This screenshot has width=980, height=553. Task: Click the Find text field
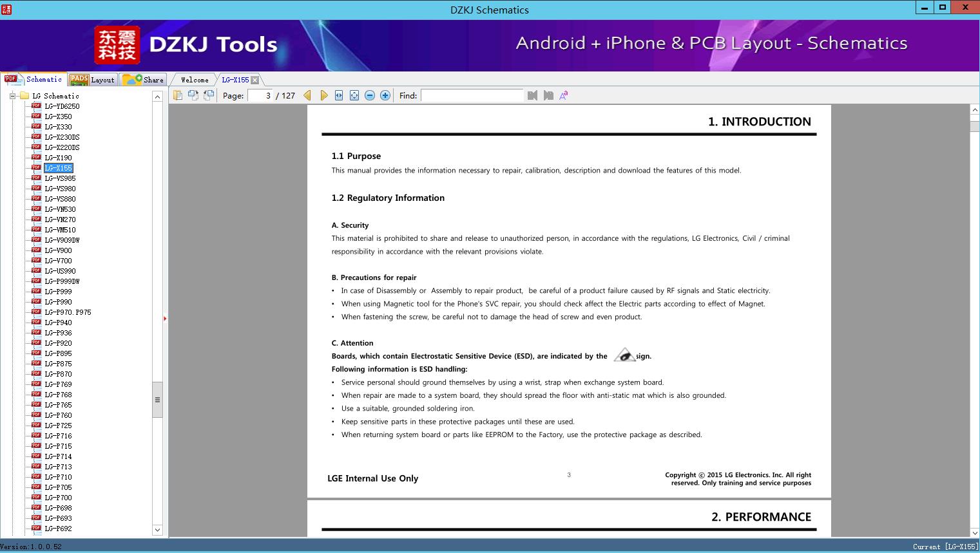[472, 95]
